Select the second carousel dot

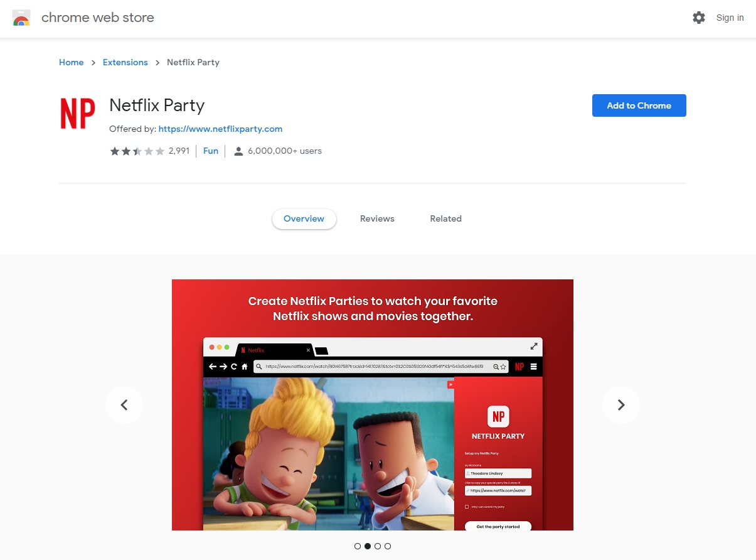coord(368,546)
